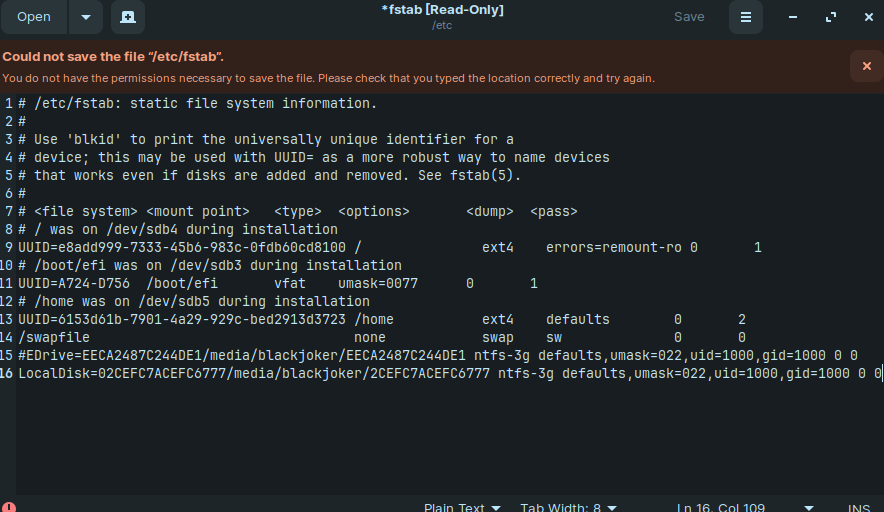Click the new document icon button
The image size is (884, 512).
tap(128, 17)
